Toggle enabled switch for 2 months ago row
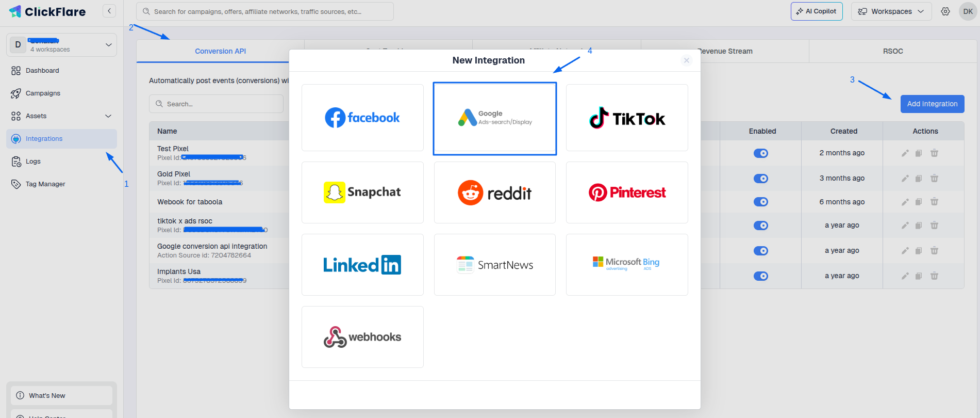 [x=761, y=153]
